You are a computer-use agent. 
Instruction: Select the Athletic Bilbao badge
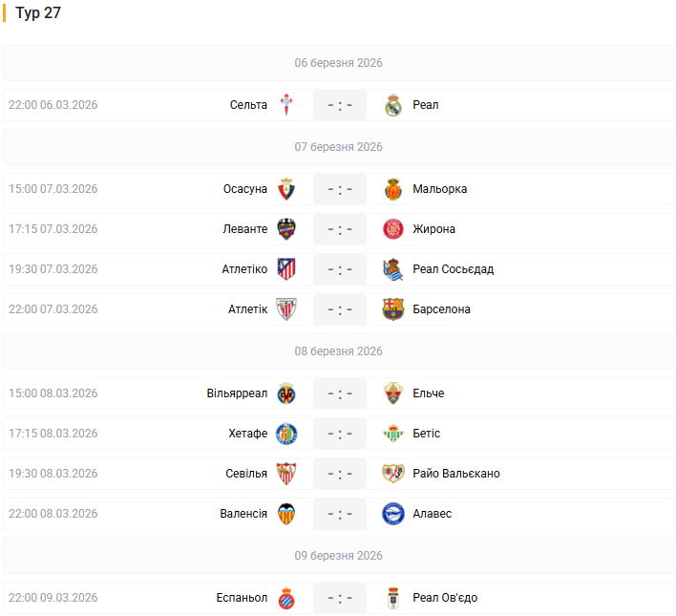[x=286, y=309]
